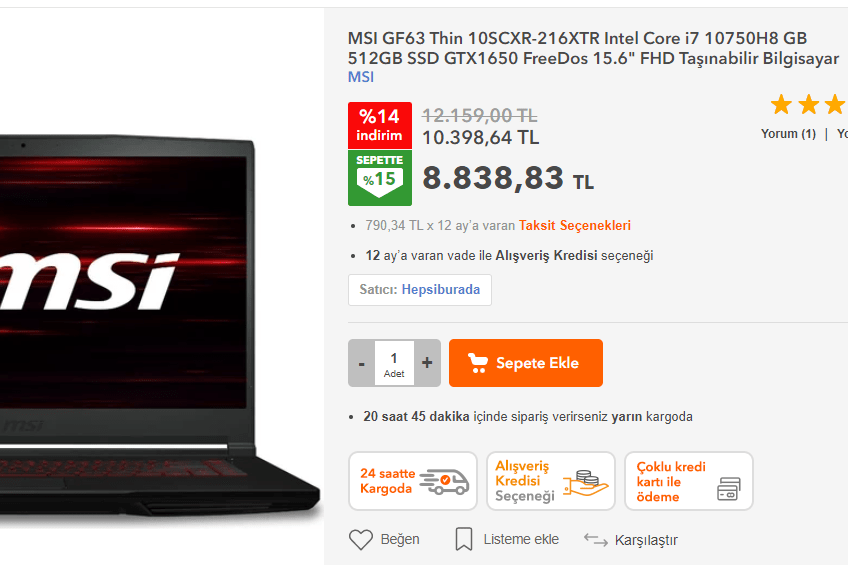Click the Sepete Ekle button
Screen dimensions: 848x565
tap(526, 363)
